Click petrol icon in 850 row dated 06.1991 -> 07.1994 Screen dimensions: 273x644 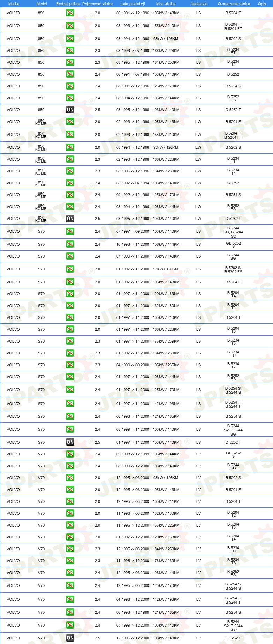[70, 74]
